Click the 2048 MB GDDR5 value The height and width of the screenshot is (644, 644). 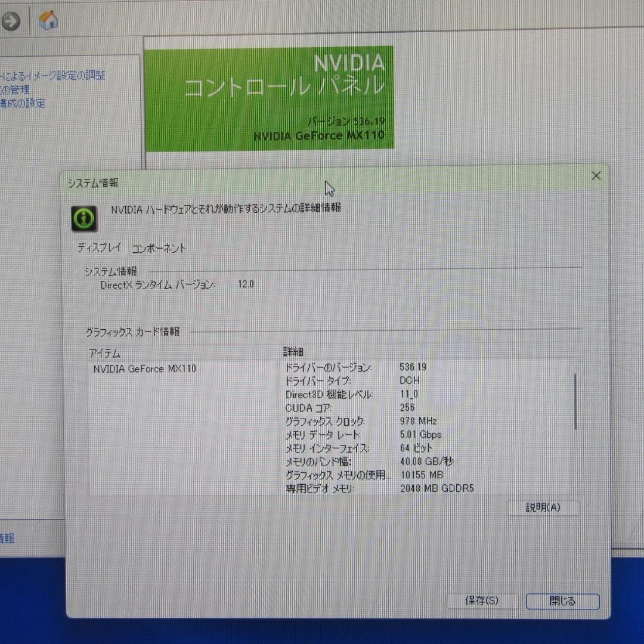point(437,488)
